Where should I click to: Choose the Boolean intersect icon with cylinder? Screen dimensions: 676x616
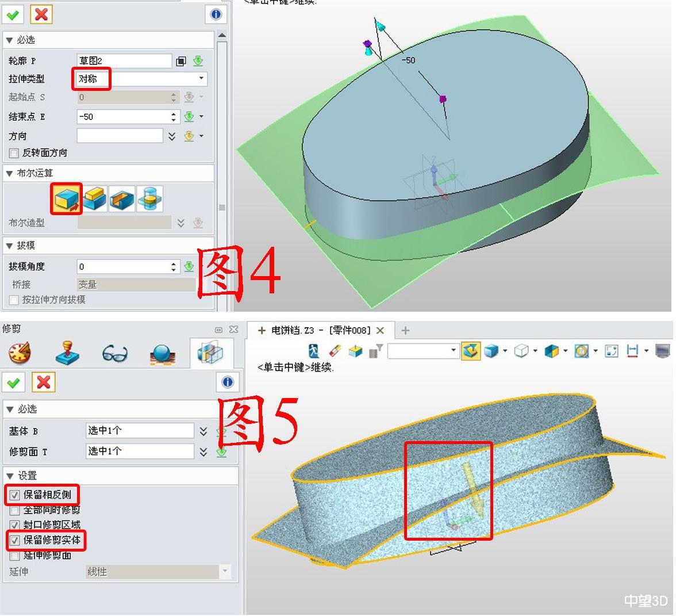tap(149, 198)
